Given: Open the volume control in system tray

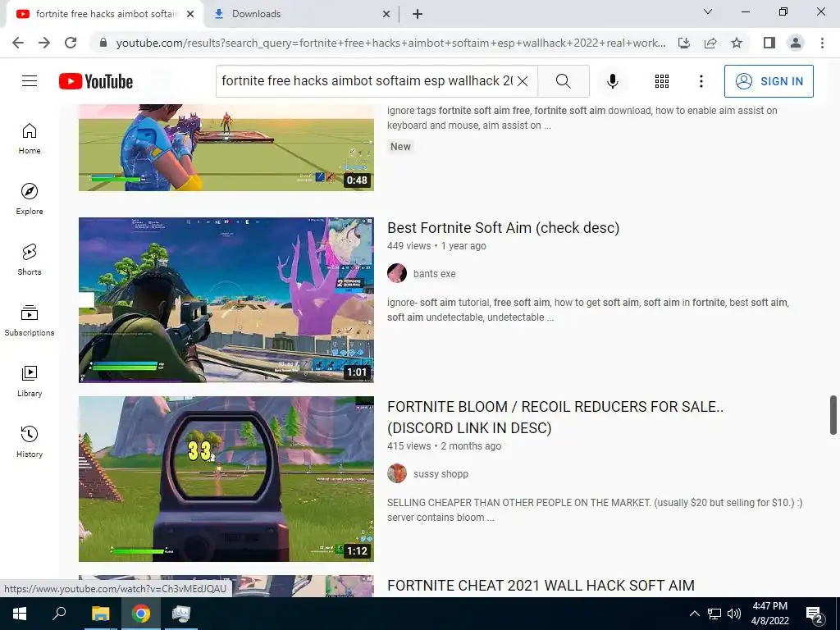Looking at the screenshot, I should pos(734,614).
